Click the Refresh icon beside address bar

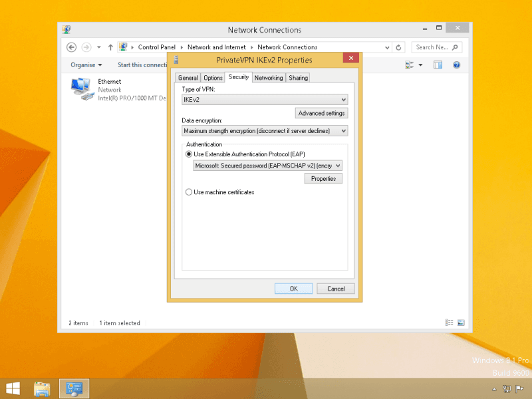[x=398, y=47]
